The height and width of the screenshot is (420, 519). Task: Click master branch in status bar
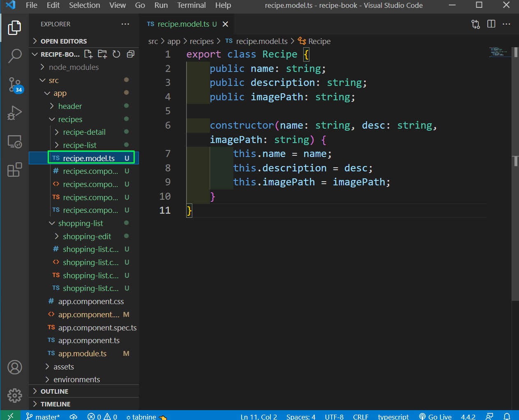coord(43,416)
